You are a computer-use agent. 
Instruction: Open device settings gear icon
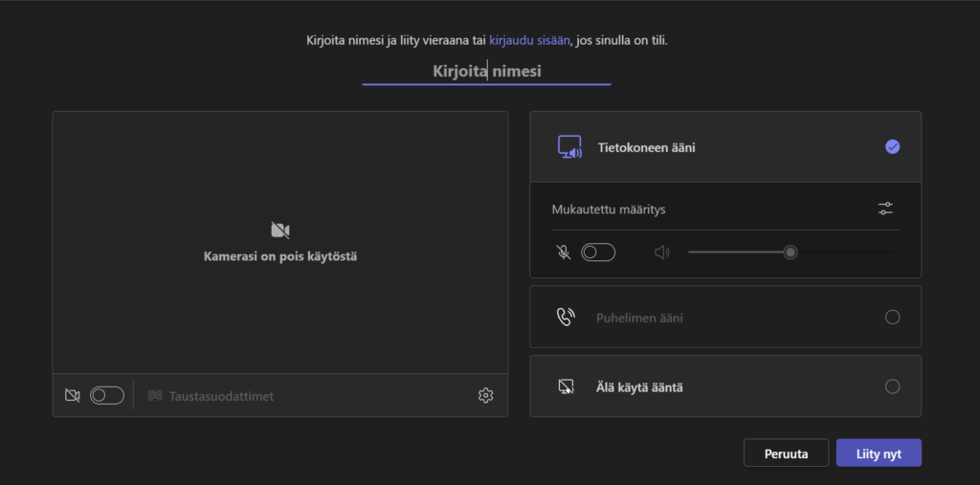(485, 396)
